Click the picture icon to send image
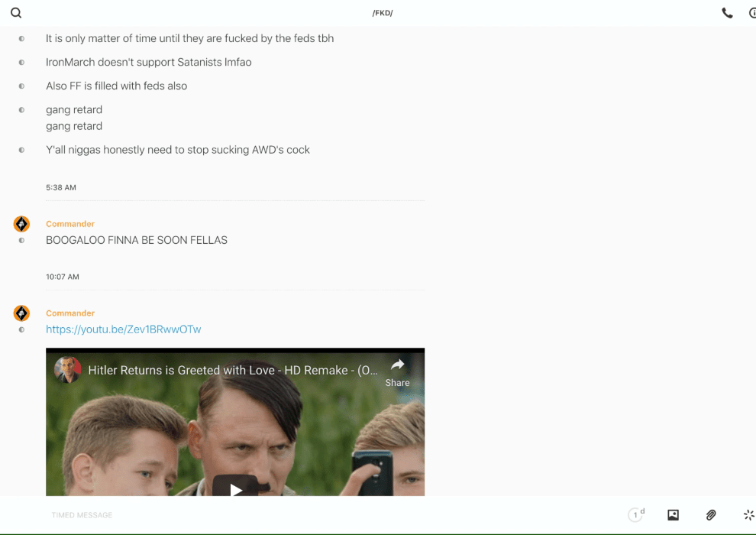 tap(673, 515)
